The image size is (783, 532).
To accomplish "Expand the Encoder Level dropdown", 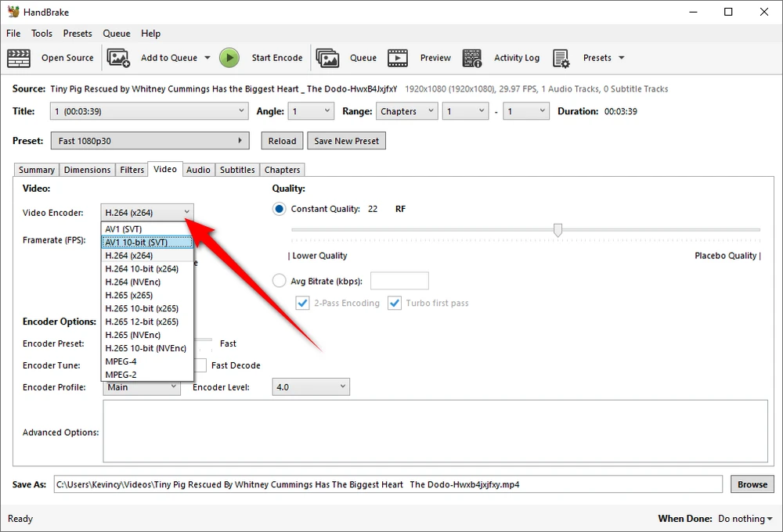I will point(311,386).
